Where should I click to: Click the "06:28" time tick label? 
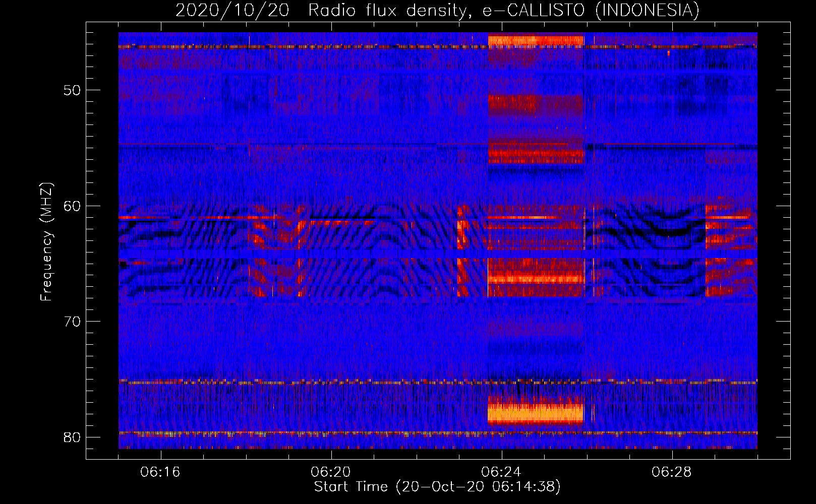(672, 472)
